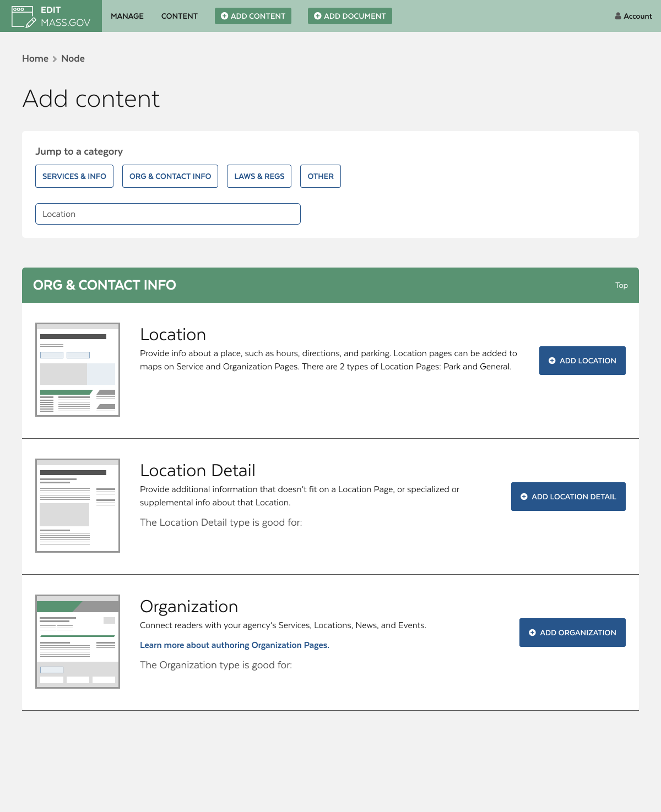Viewport: 661px width, 812px height.
Task: Select the Org & Contact Info category
Action: (x=170, y=176)
